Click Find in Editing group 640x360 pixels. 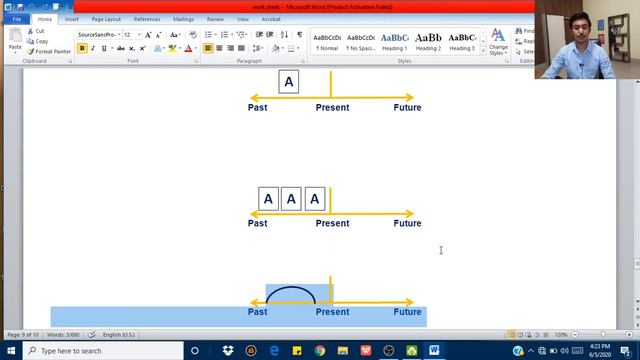[x=524, y=31]
